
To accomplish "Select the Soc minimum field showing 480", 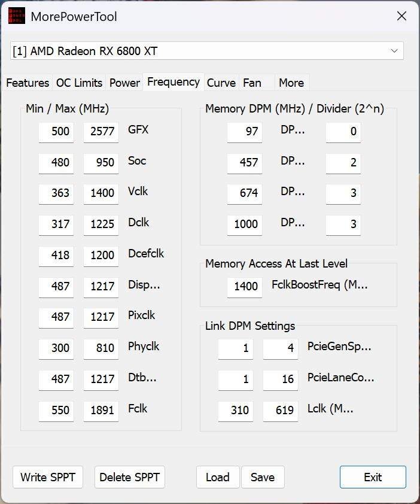I will click(x=56, y=162).
